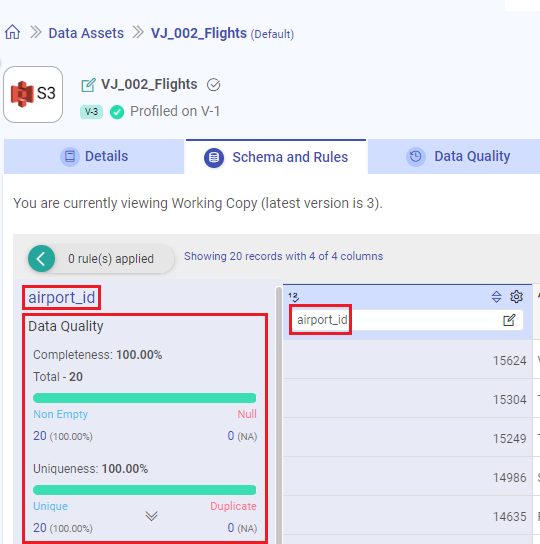Click the profile panel vertical scrollbar
540x544 pixels.
279,415
